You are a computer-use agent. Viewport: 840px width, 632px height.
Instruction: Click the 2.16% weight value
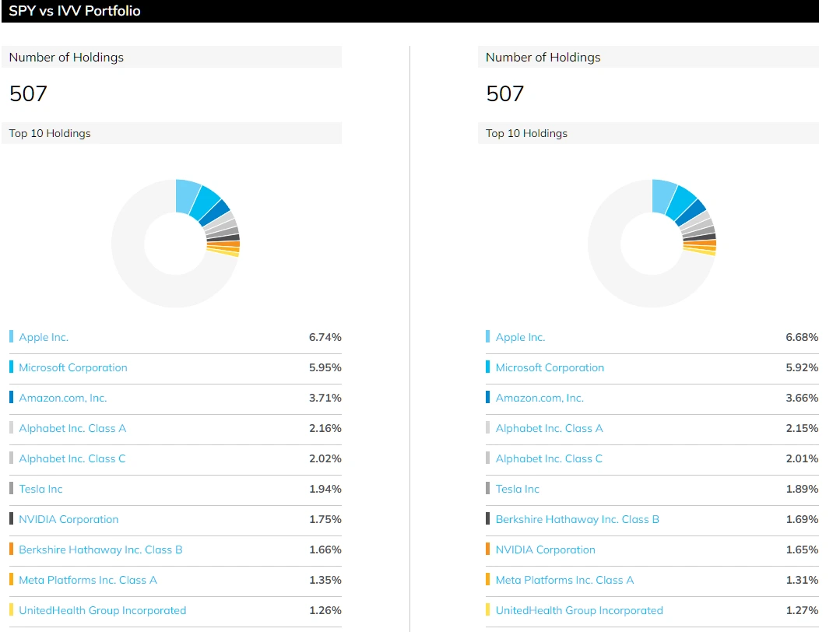pos(325,429)
